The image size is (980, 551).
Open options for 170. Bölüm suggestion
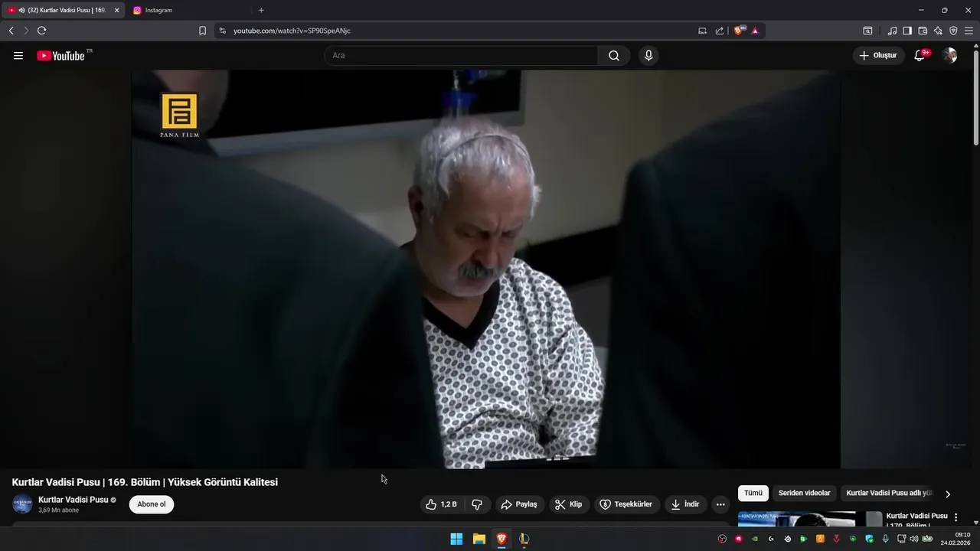[955, 517]
